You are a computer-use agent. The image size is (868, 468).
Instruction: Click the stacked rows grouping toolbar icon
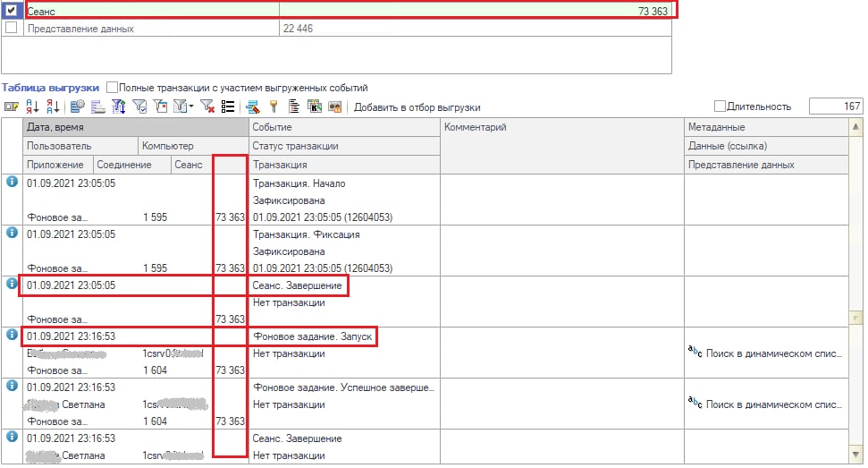(98, 106)
